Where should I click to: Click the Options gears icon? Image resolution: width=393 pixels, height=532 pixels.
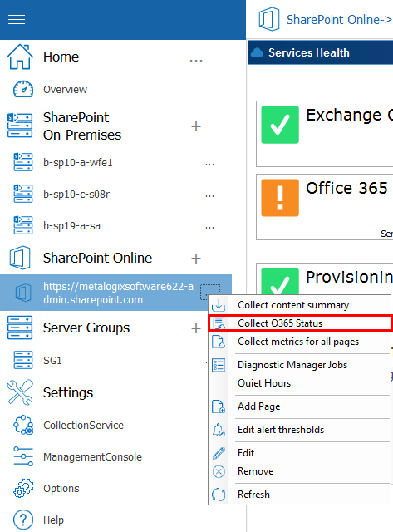23,488
